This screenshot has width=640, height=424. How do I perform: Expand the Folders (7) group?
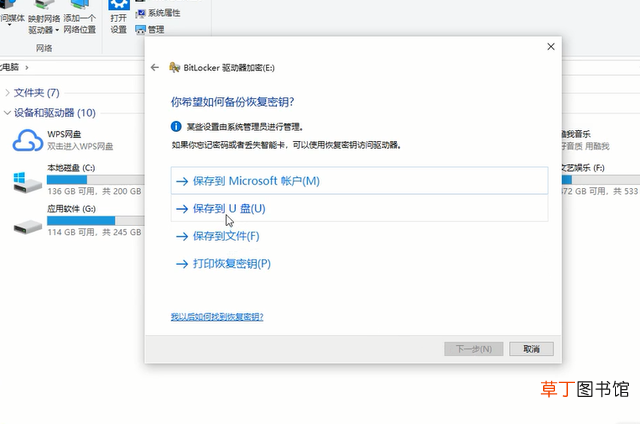(x=7, y=93)
